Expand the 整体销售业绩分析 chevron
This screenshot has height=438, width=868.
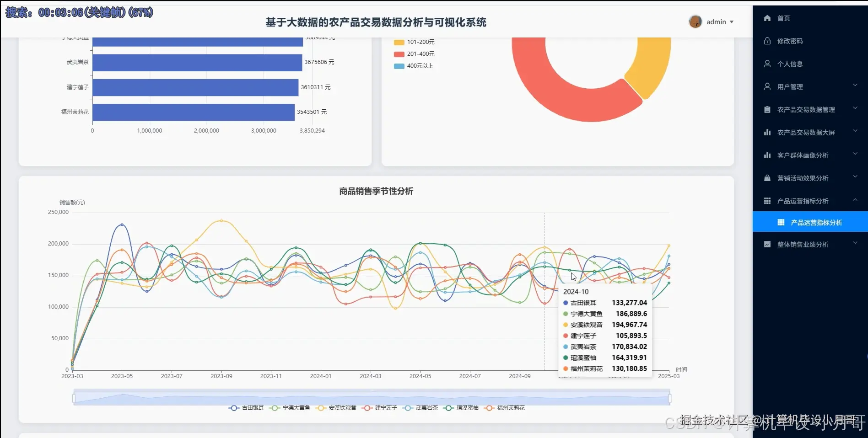(855, 243)
